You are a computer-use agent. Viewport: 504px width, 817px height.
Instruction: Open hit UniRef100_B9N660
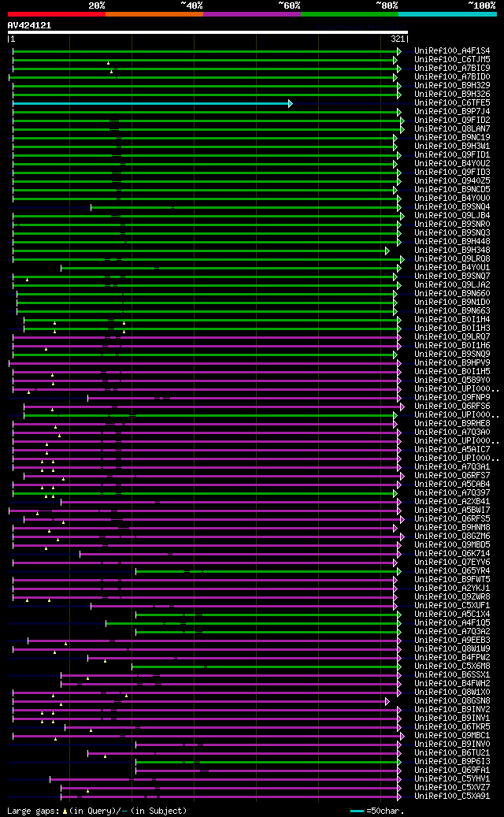(452, 294)
